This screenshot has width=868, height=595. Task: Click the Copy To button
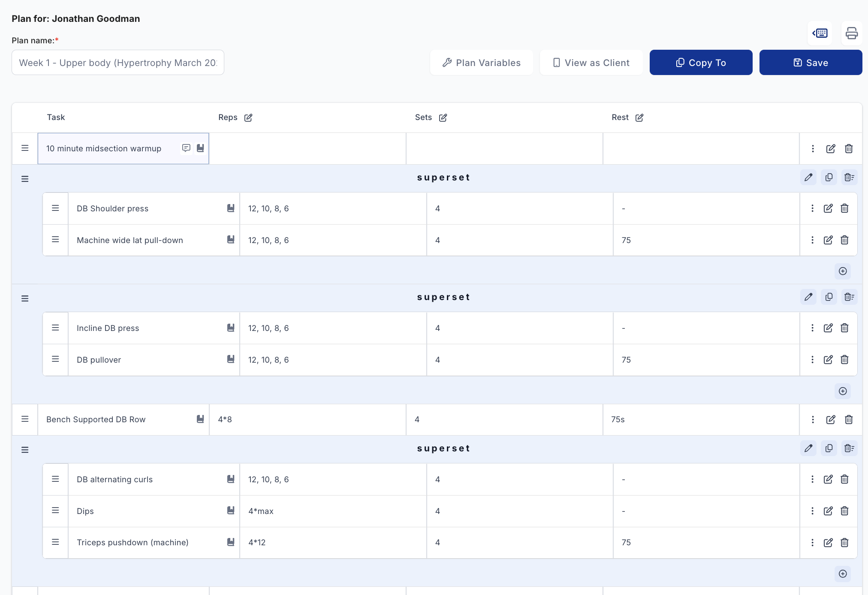[x=701, y=63]
